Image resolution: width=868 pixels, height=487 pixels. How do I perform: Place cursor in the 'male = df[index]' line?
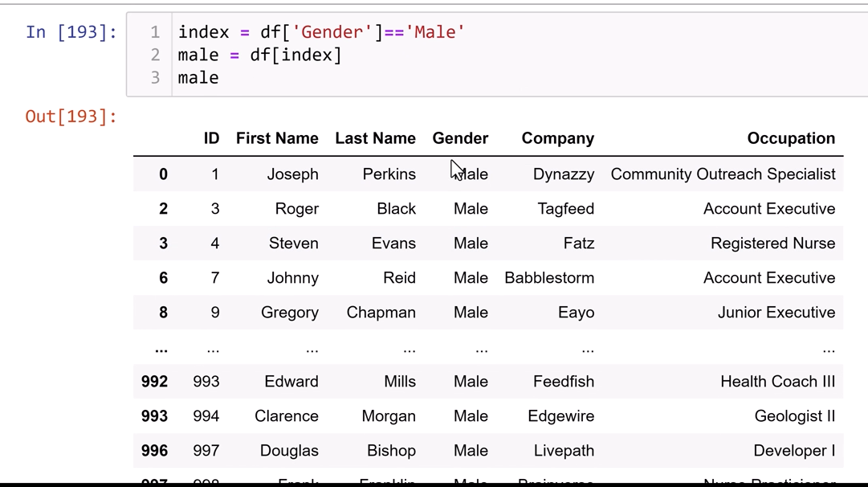point(259,55)
